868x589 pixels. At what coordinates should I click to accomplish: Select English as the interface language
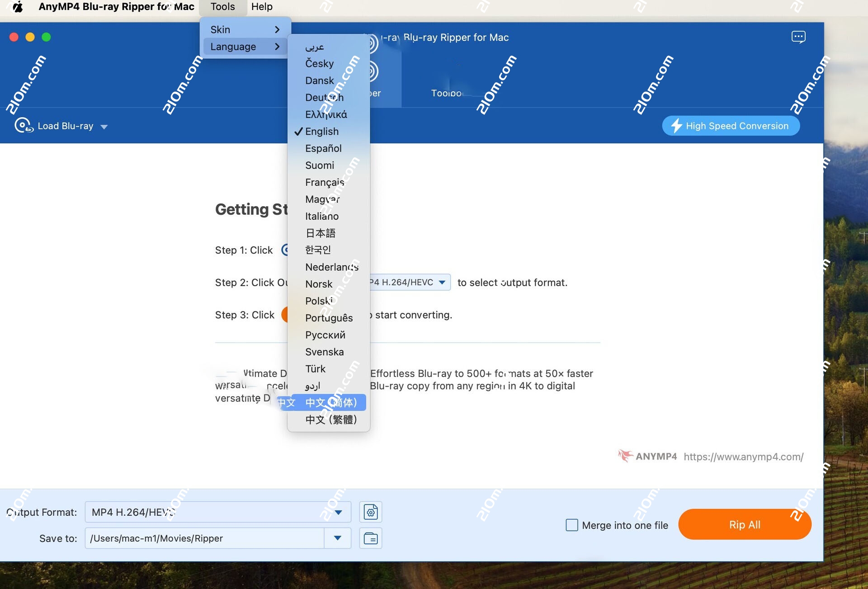(322, 132)
